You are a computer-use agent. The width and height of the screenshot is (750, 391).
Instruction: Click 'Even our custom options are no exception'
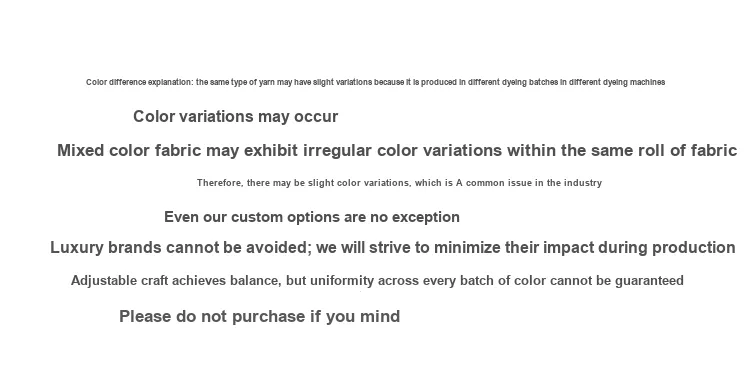point(312,217)
